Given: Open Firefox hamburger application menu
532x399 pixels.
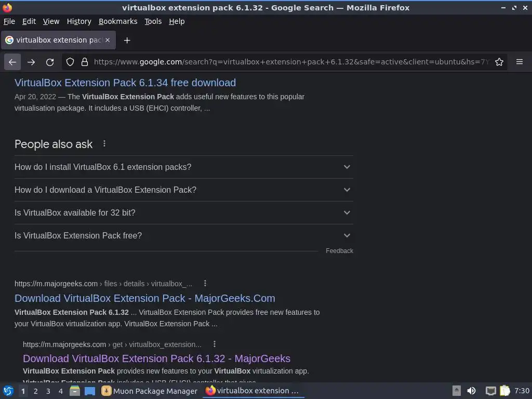Looking at the screenshot, I should point(520,62).
